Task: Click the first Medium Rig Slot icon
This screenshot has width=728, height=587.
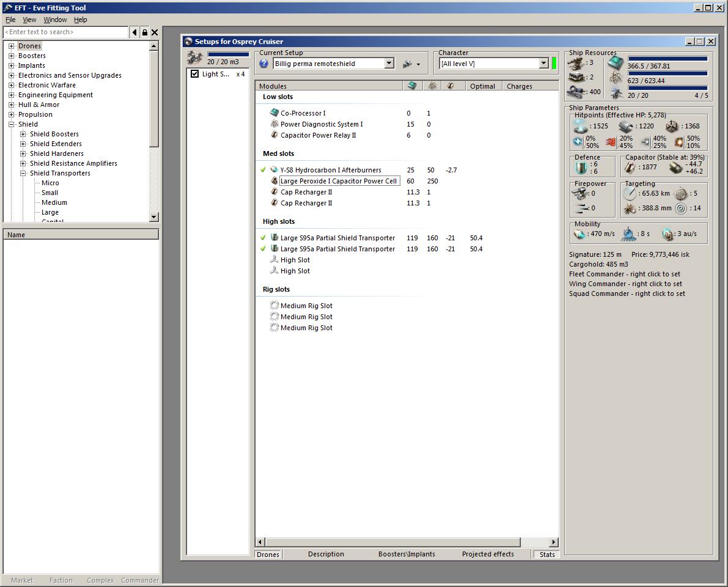Action: (274, 306)
